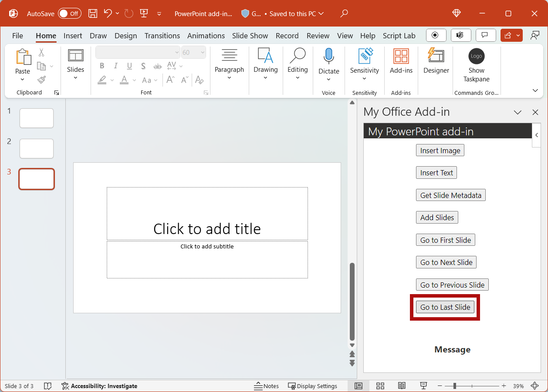Click the zoom slider handle

tap(454, 386)
